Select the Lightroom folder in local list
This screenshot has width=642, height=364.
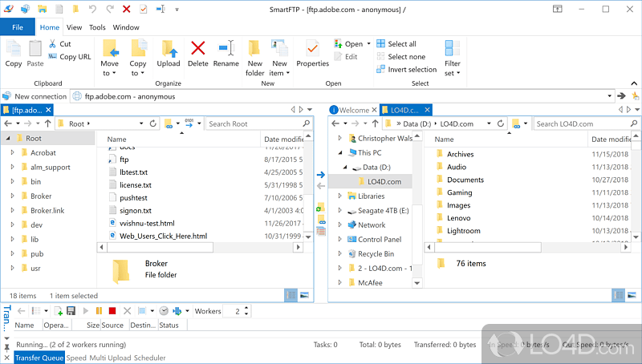click(x=464, y=231)
